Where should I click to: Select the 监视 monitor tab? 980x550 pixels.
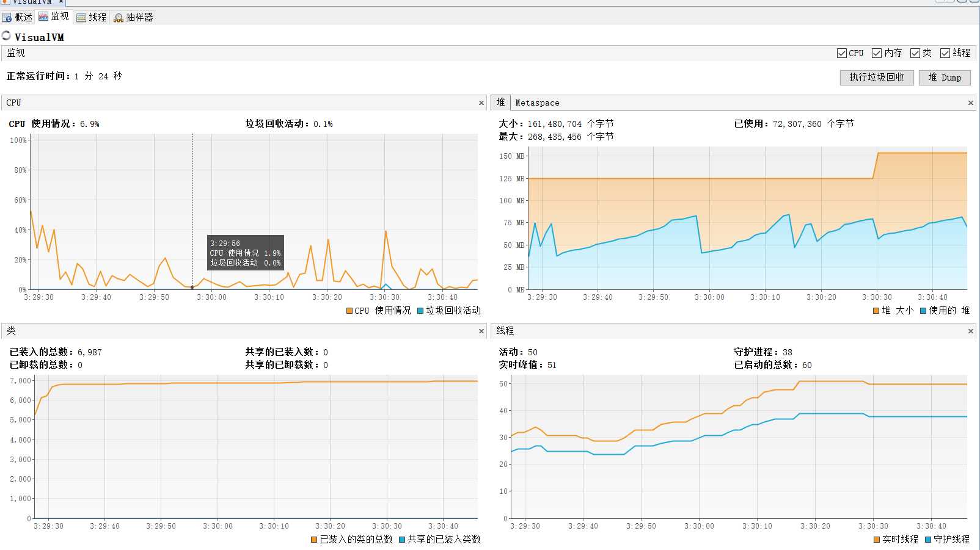[54, 16]
